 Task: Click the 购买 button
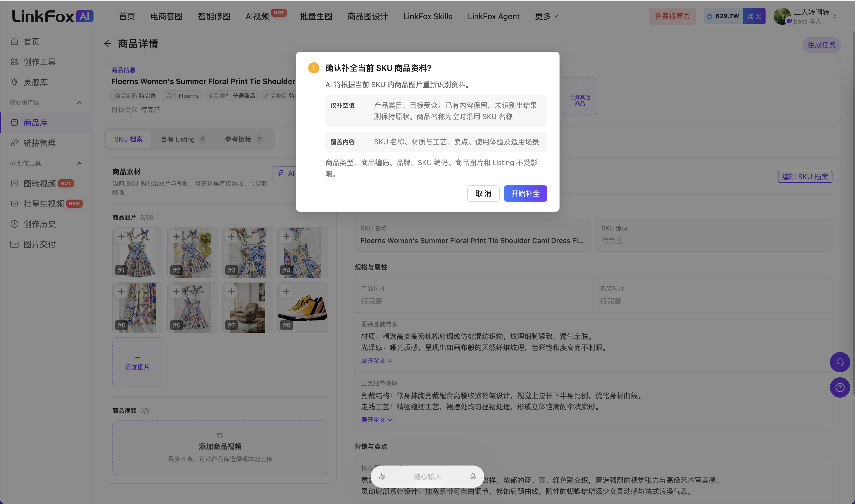click(754, 16)
